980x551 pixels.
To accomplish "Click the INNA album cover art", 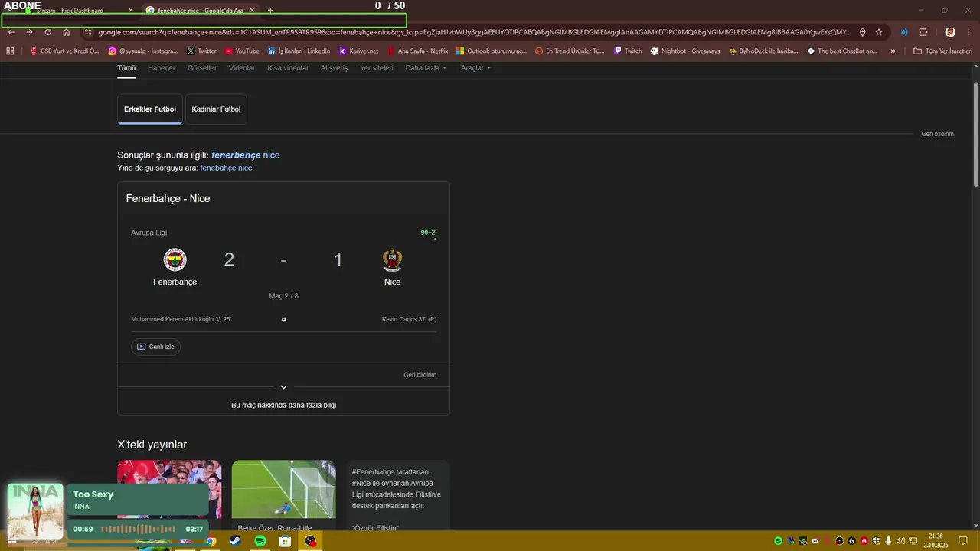I will (x=35, y=511).
